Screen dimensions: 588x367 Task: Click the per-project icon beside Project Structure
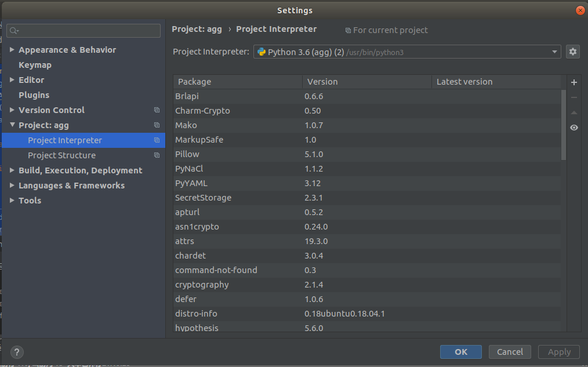click(x=157, y=155)
